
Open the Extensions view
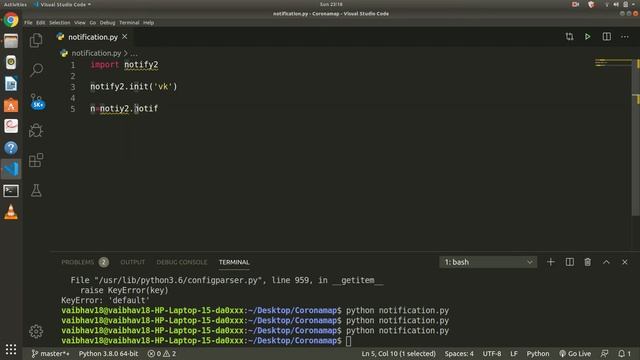click(x=36, y=160)
